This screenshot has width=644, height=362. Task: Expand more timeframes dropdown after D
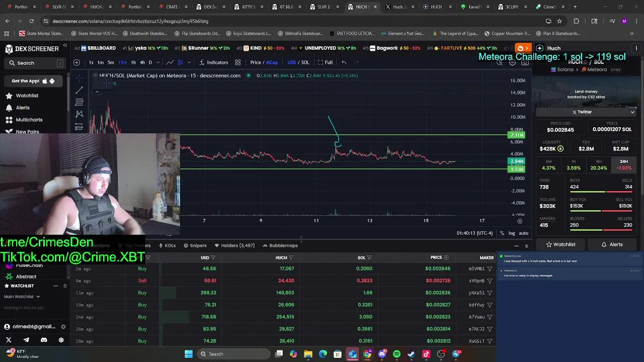click(157, 62)
